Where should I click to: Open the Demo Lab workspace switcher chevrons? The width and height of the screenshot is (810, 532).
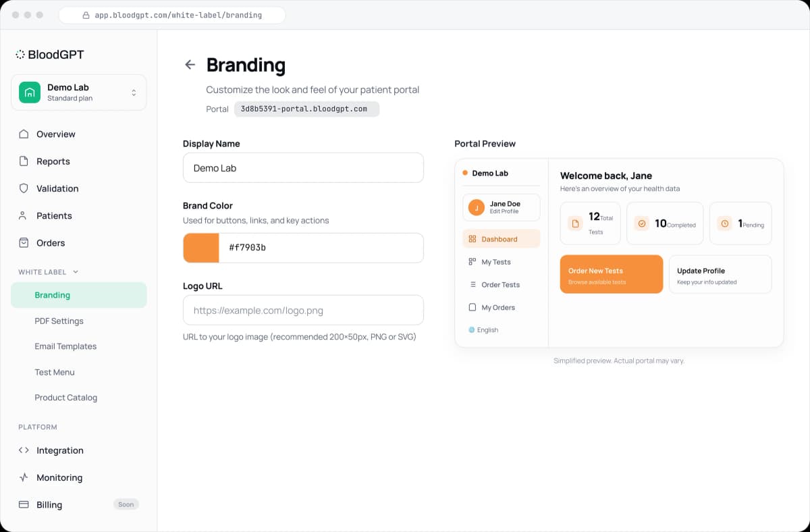click(134, 92)
